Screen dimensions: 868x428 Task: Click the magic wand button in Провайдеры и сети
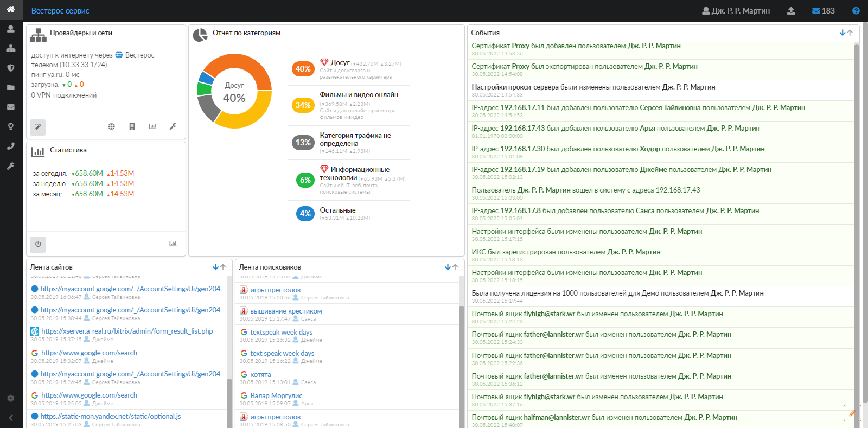pos(38,127)
